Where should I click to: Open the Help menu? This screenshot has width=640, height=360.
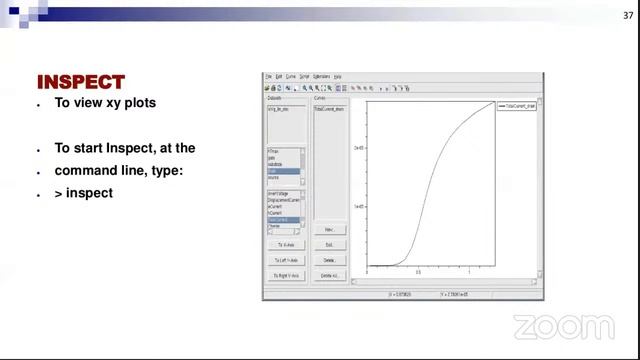[338, 77]
